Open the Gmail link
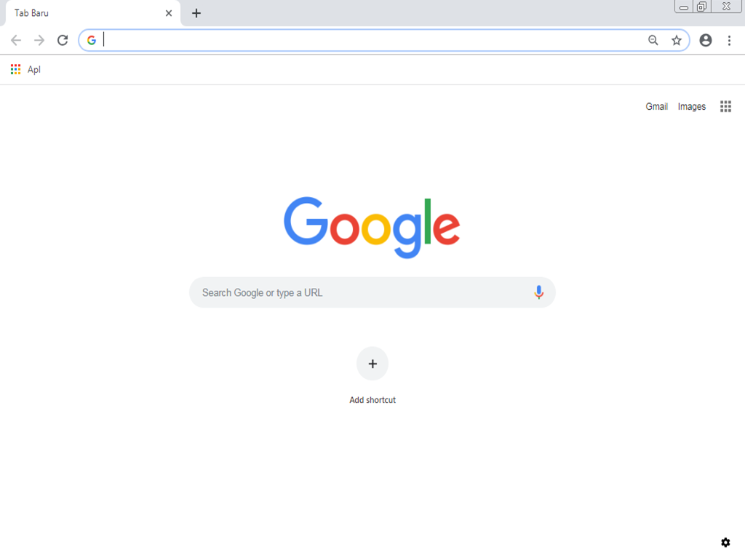This screenshot has width=745, height=560. [657, 106]
